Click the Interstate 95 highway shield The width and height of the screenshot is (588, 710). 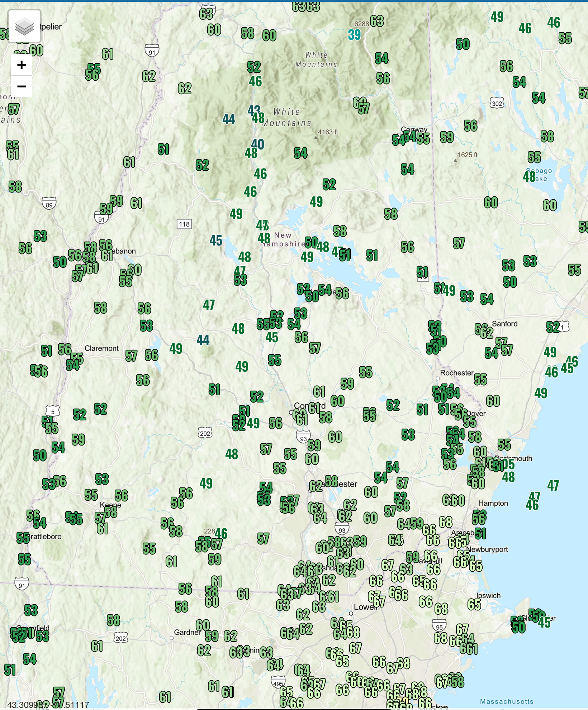pos(439,626)
